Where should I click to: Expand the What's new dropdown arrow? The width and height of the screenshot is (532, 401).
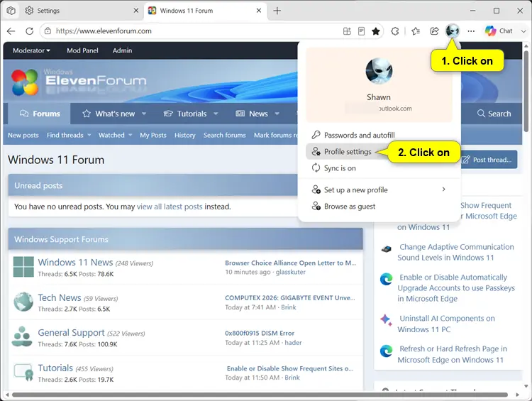click(x=144, y=114)
